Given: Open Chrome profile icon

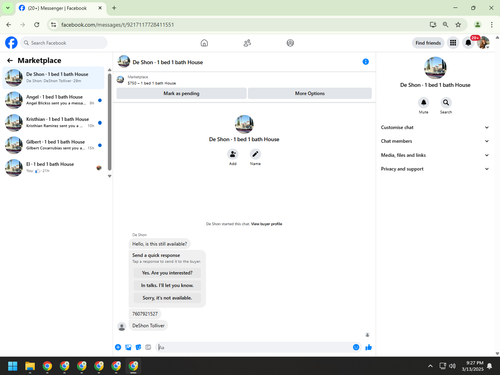Looking at the screenshot, I should (x=478, y=25).
